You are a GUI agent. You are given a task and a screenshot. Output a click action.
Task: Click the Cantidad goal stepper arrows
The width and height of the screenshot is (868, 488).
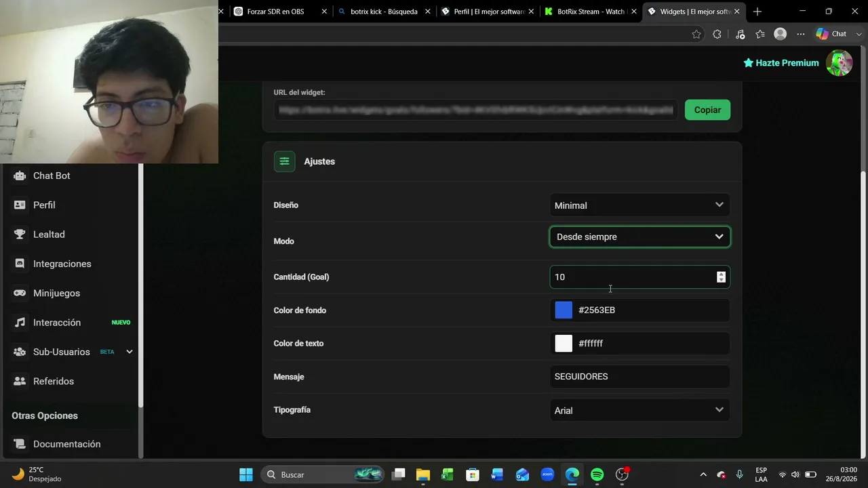tap(721, 277)
